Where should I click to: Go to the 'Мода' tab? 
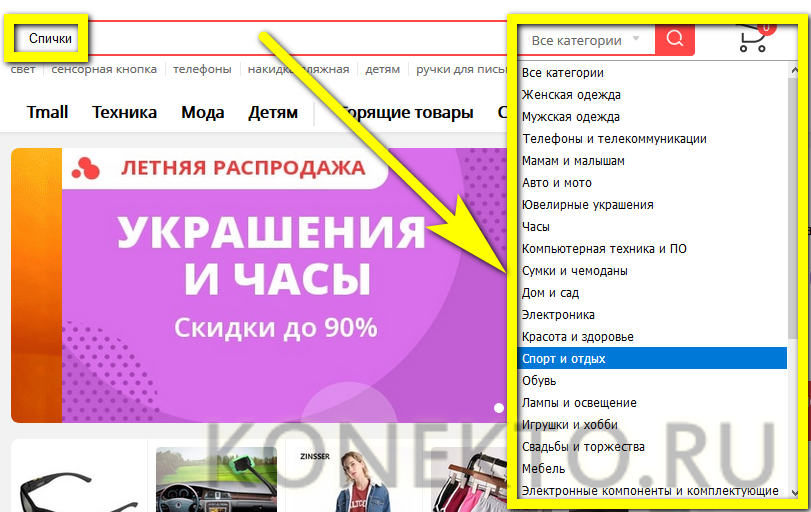(x=202, y=112)
